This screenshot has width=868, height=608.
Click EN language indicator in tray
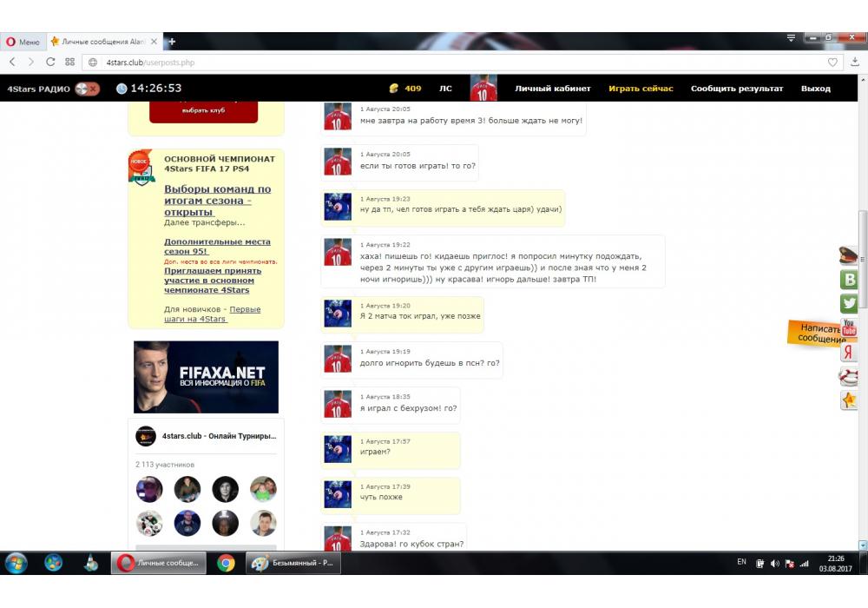[x=742, y=562]
